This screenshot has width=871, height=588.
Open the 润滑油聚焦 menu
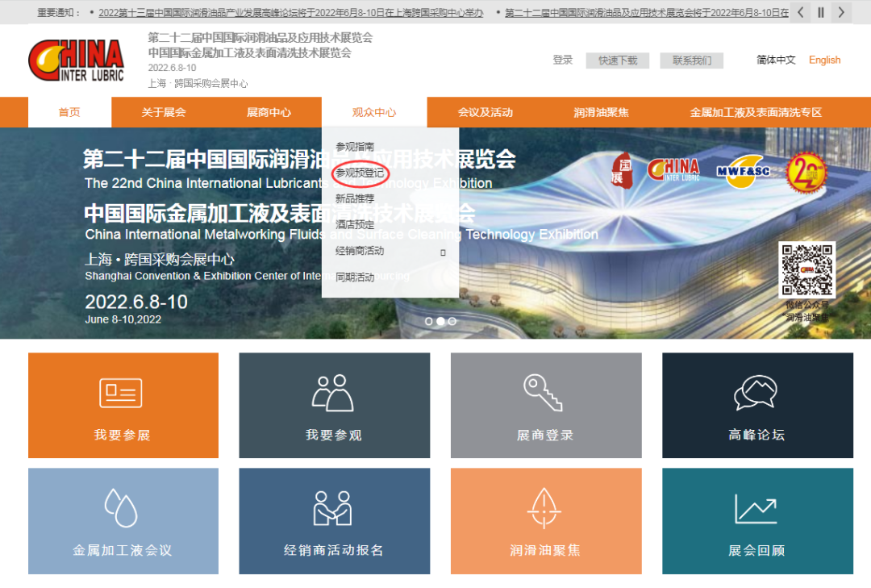pos(601,112)
